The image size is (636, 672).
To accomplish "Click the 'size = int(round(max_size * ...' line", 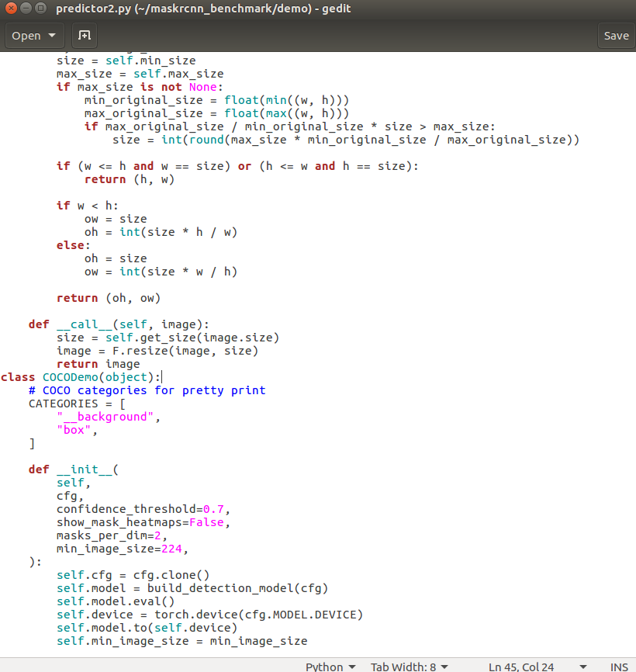I will coord(346,140).
